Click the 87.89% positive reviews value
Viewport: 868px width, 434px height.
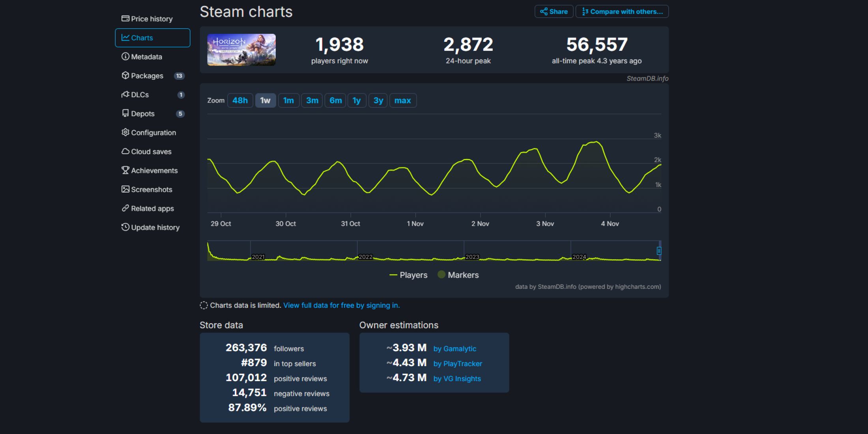click(247, 408)
